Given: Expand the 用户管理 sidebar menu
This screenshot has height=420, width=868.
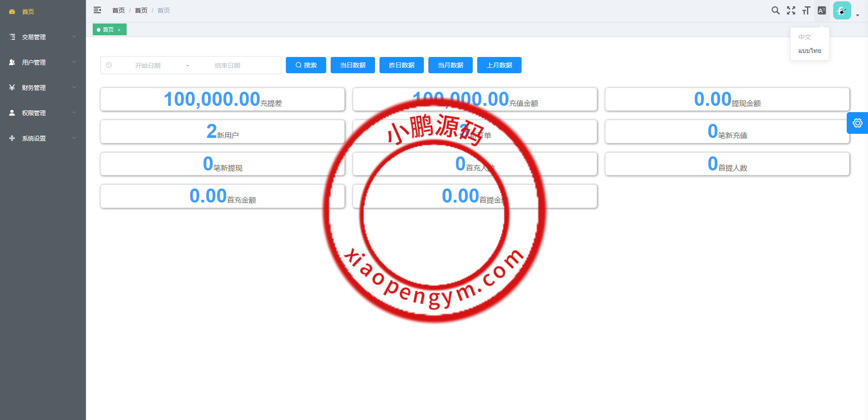Looking at the screenshot, I should (x=43, y=62).
